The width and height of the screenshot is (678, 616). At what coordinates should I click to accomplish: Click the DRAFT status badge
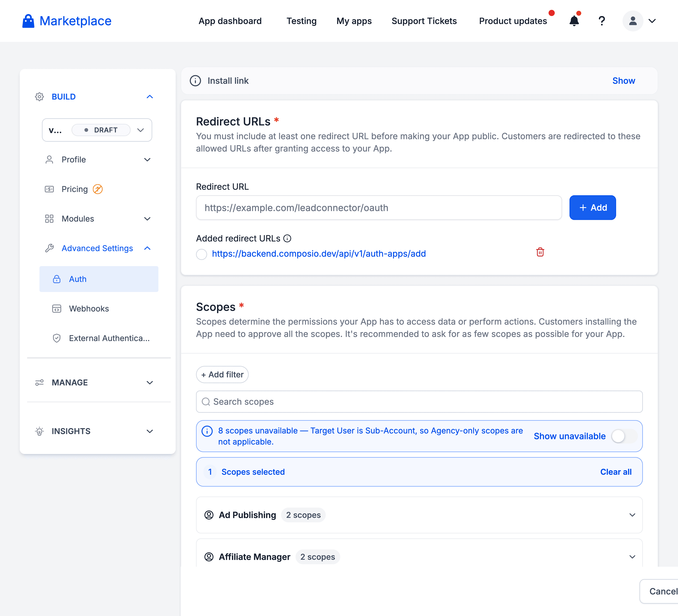[x=101, y=130]
